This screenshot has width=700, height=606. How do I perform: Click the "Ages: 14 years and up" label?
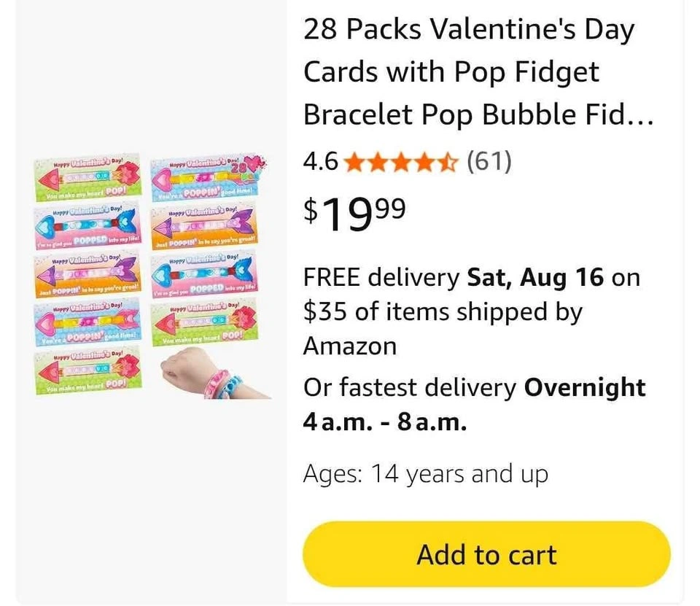point(425,475)
